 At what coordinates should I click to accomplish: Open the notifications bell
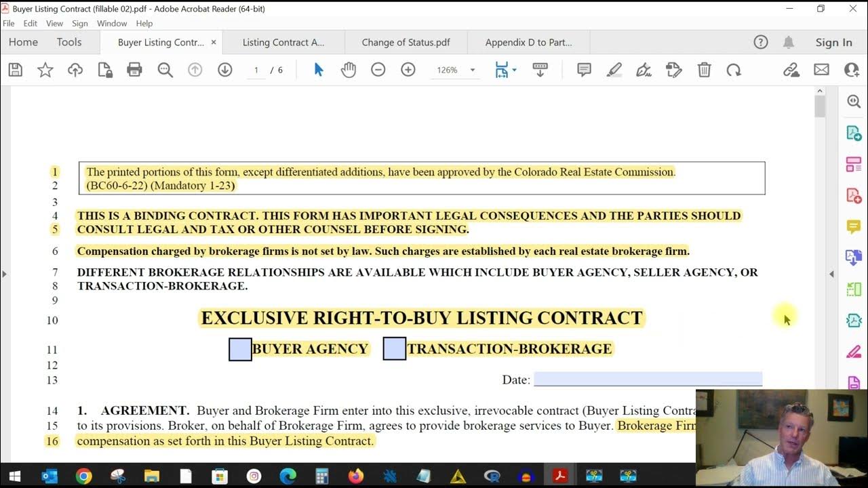788,42
